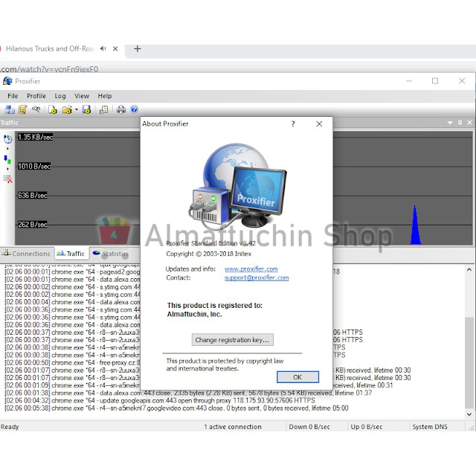Close the Hilarious Trucks browser tab

[115, 48]
